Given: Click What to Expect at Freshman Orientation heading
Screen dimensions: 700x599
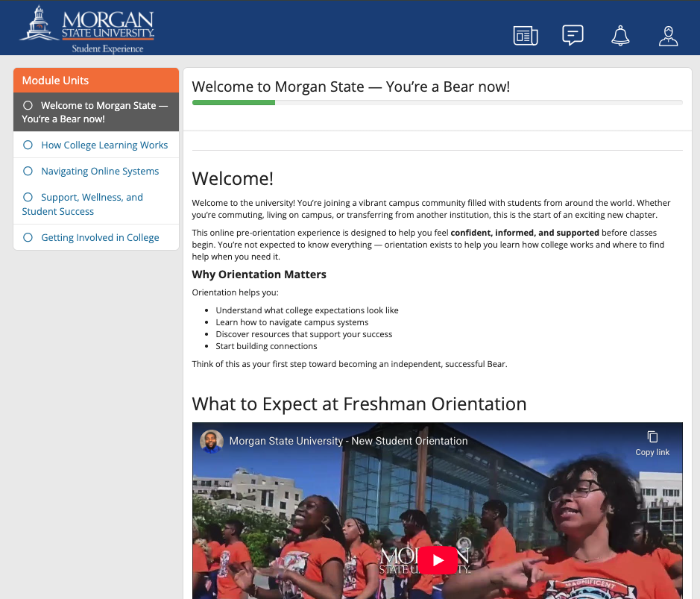Looking at the screenshot, I should pyautogui.click(x=359, y=404).
